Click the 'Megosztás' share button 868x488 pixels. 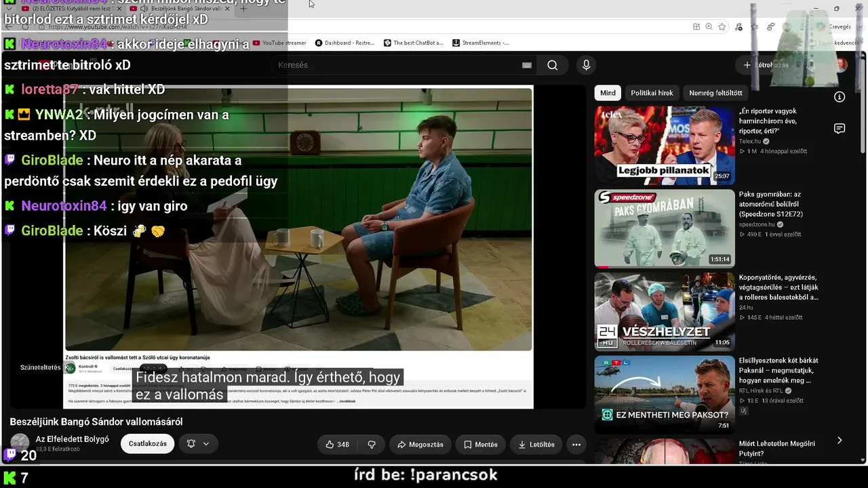[x=420, y=445]
